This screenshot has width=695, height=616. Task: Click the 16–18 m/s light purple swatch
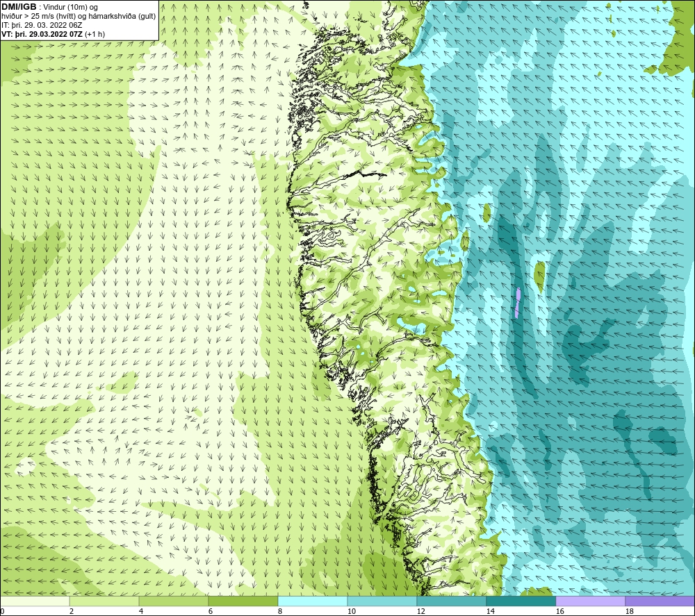click(590, 601)
